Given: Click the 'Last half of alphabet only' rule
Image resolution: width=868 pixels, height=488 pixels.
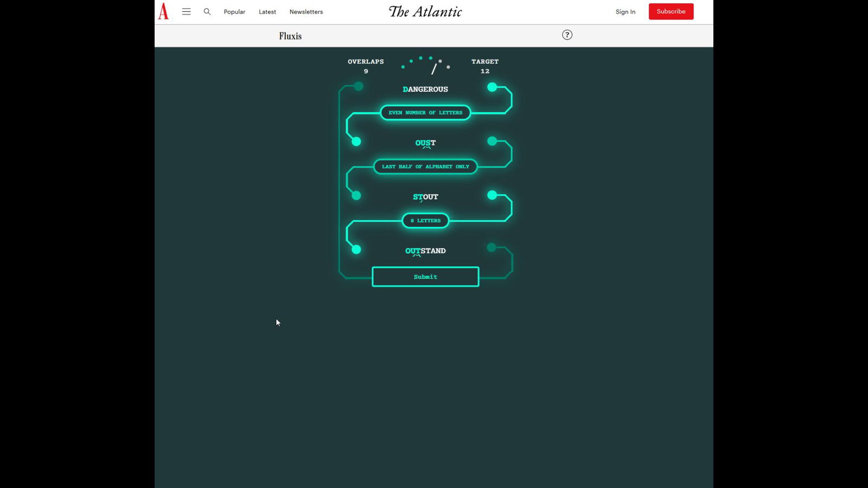Looking at the screenshot, I should point(425,166).
